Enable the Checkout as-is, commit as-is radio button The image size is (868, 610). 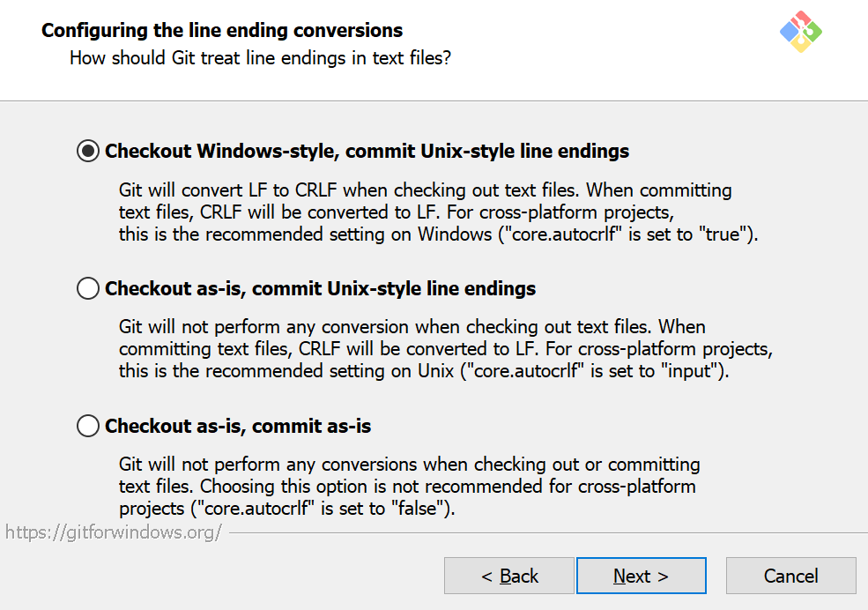pyautogui.click(x=88, y=427)
